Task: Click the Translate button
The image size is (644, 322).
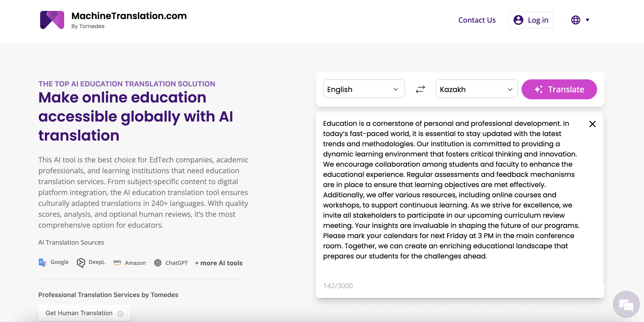Action: pos(559,89)
